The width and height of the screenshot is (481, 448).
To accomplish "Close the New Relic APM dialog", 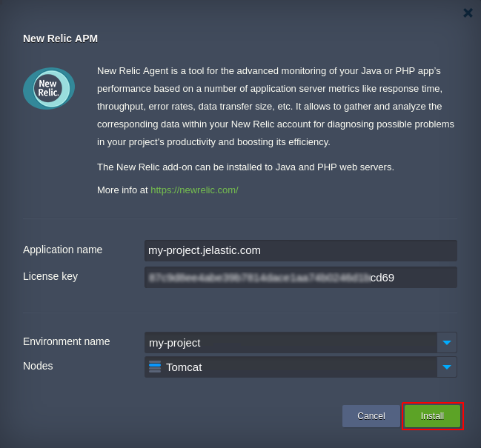I will click(468, 13).
